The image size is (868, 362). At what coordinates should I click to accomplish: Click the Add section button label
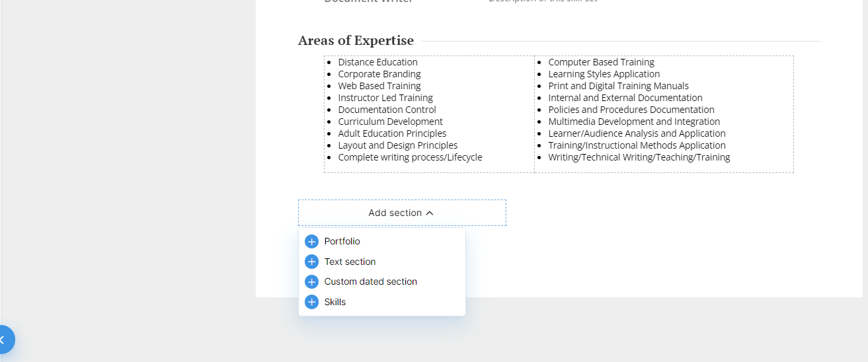click(395, 213)
